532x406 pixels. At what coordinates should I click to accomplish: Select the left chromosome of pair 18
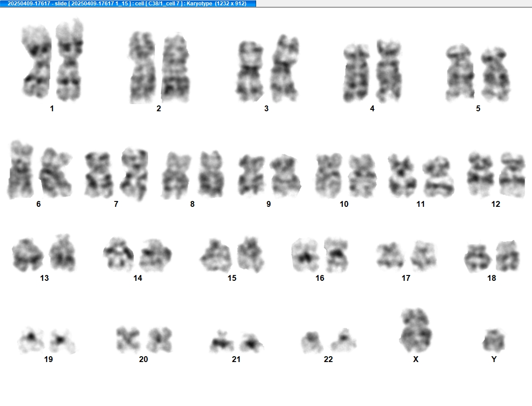[x=477, y=258]
